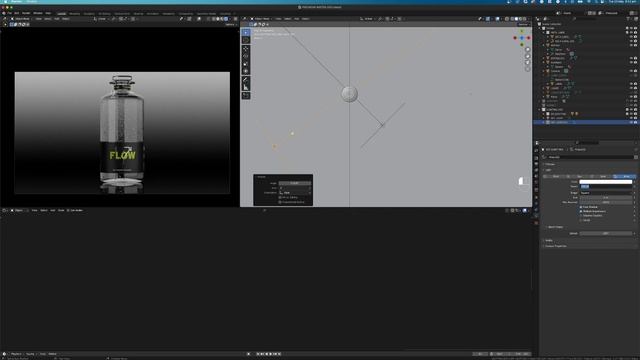Viewport: 640px width, 360px height.
Task: Toggle snapping magnet in right viewport header
Action: point(388,19)
